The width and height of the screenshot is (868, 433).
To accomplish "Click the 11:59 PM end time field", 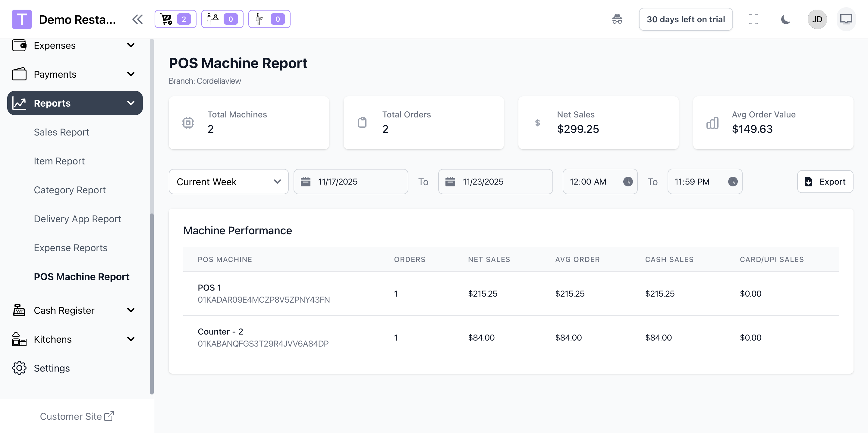I will 705,182.
